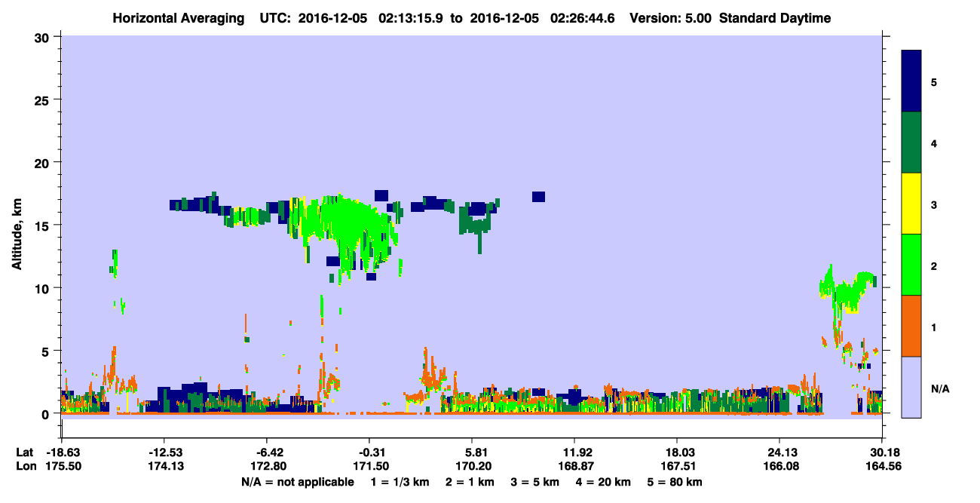Image resolution: width=980 pixels, height=503 pixels.
Task: Click the colorbar label '2'
Action: tap(934, 265)
